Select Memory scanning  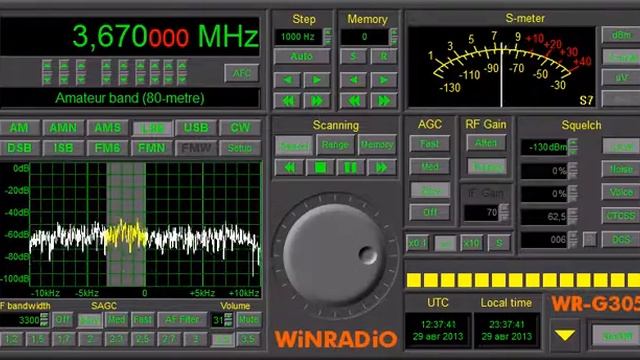tap(377, 145)
